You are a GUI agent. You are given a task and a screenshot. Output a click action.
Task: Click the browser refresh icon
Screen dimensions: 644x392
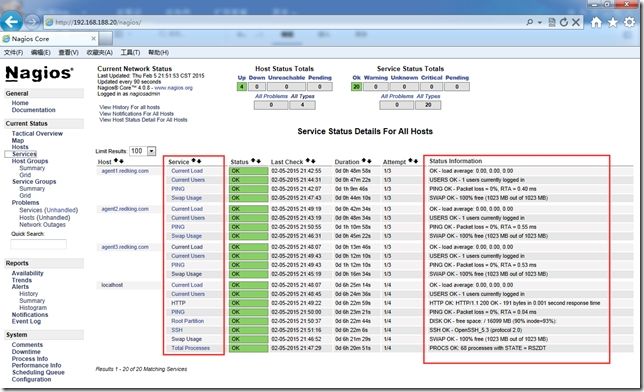click(x=564, y=22)
